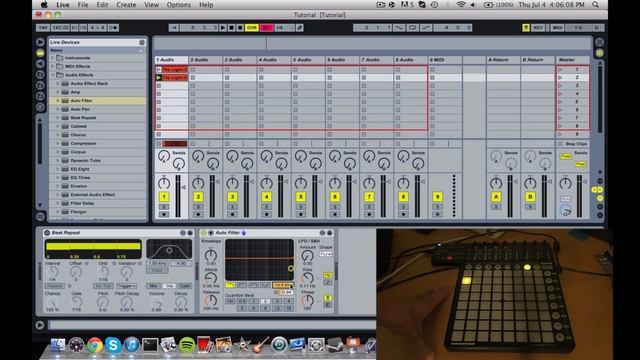Select the lowpass filter type in Auto Filter

[x=230, y=285]
